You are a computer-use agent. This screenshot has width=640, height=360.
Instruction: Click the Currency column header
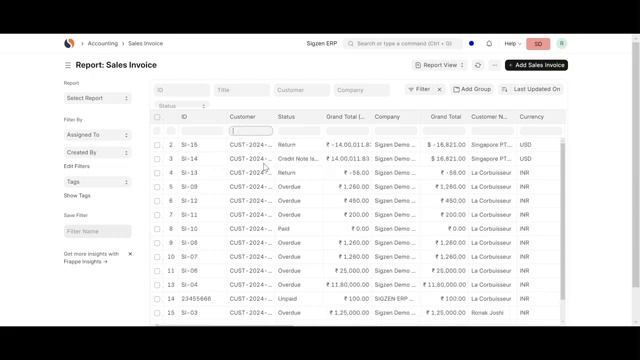pos(531,117)
